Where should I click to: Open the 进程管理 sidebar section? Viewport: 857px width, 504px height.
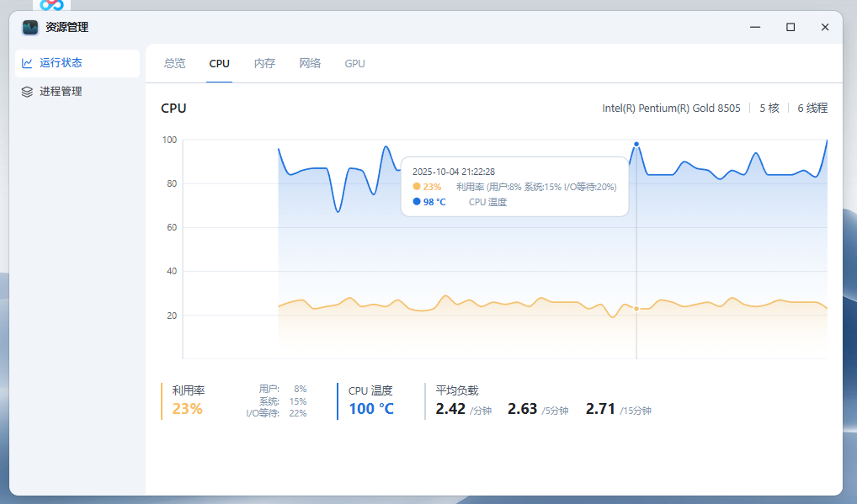pos(77,92)
